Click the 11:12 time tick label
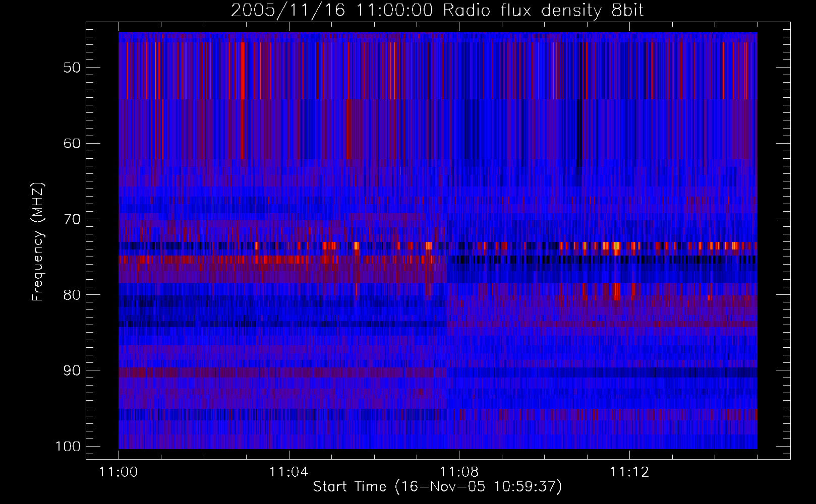Image resolution: width=816 pixels, height=504 pixels. [x=629, y=472]
